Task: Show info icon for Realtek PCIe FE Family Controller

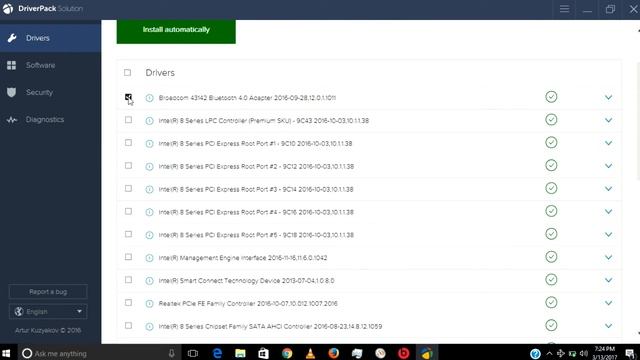Action: (149, 304)
